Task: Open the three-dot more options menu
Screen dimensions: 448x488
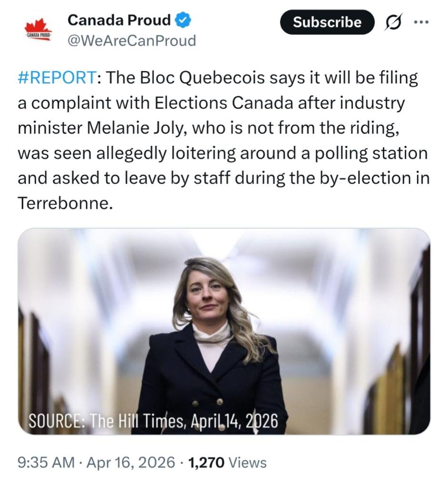Action: (x=421, y=22)
